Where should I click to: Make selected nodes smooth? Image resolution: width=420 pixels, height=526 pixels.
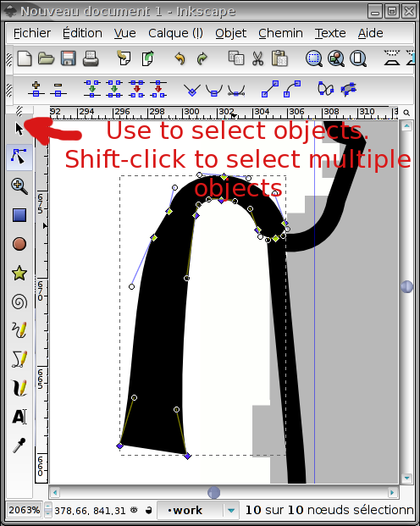(x=214, y=90)
